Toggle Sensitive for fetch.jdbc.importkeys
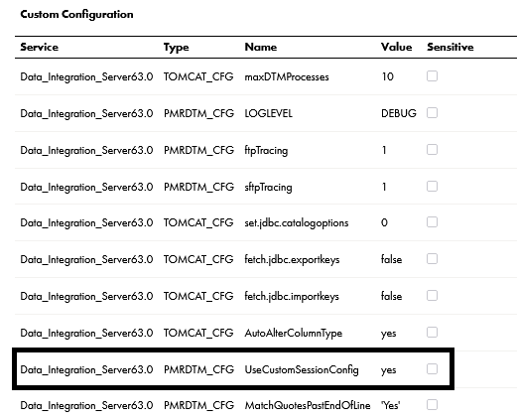517x420 pixels. tap(432, 296)
